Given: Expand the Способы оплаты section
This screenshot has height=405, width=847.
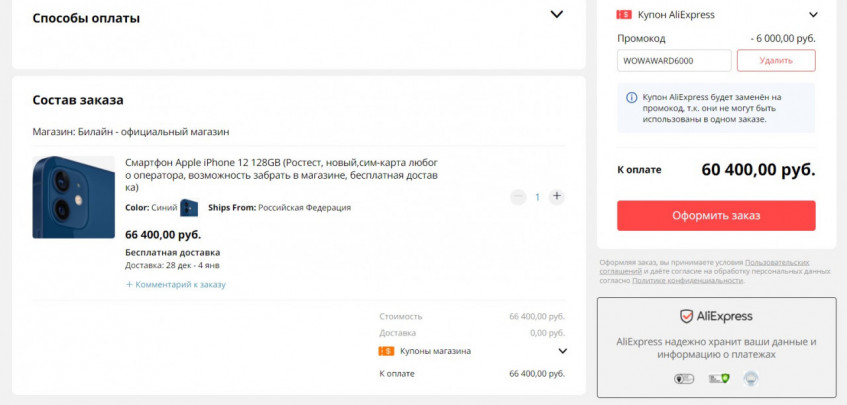Looking at the screenshot, I should click(x=557, y=15).
